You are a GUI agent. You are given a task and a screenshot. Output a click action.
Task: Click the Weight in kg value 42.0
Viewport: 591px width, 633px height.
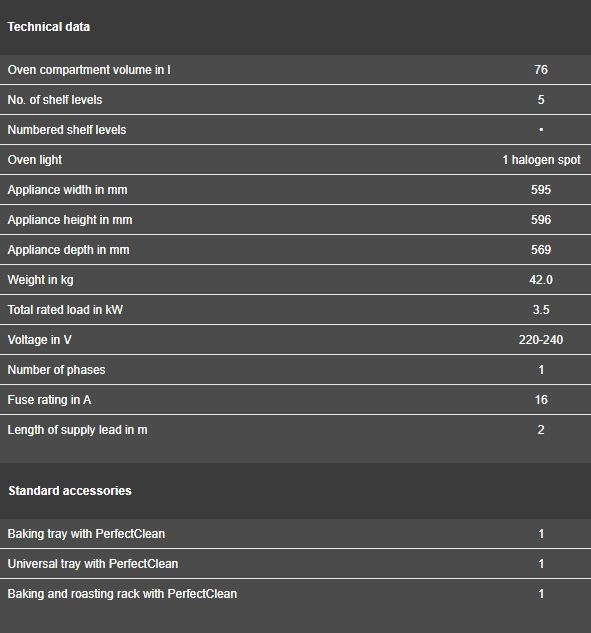tap(541, 280)
